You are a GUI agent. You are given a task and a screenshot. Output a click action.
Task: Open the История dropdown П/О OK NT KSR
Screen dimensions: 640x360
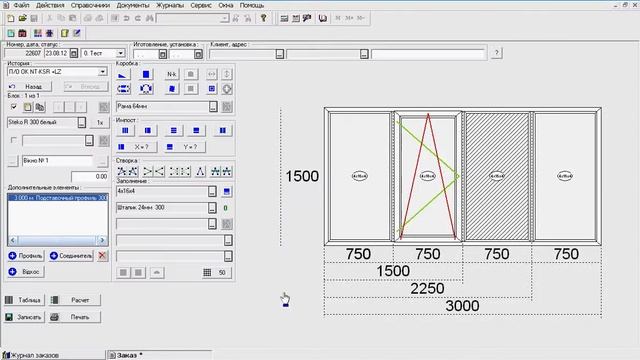tap(102, 72)
